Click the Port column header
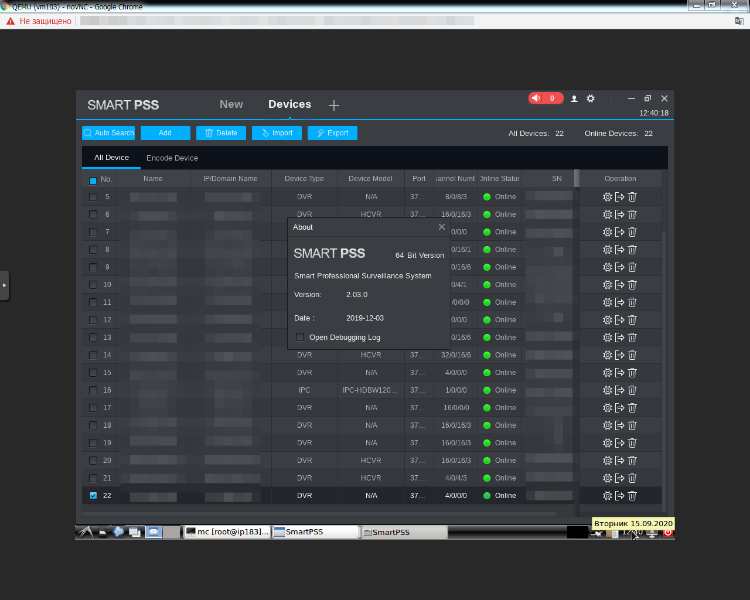 pos(419,178)
